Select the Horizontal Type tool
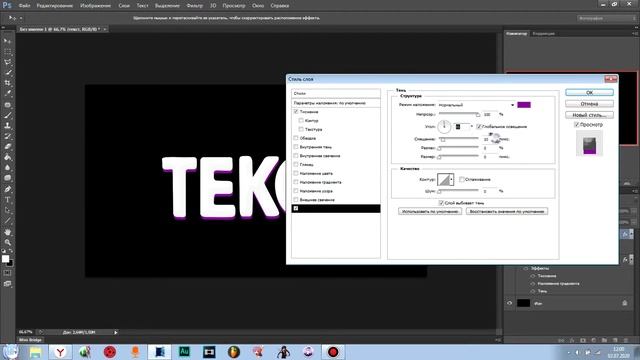 point(7,200)
